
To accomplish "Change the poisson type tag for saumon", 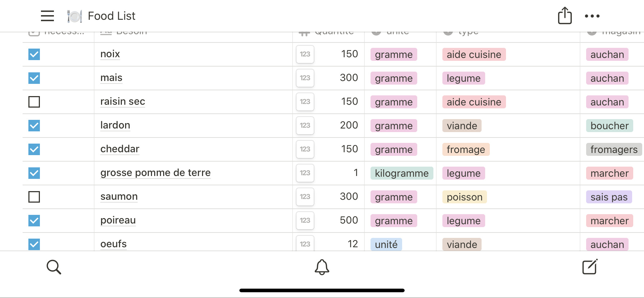I will 464,197.
